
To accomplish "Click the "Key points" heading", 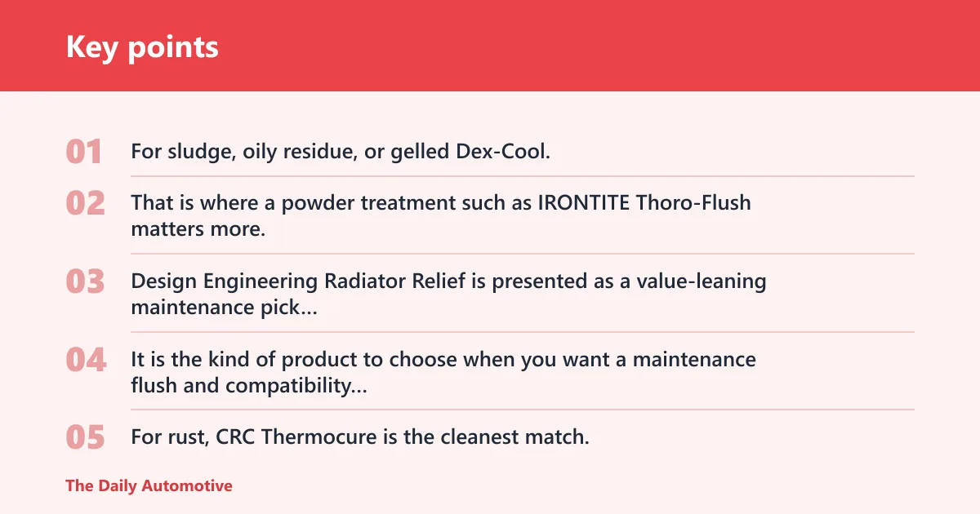I will point(142,47).
